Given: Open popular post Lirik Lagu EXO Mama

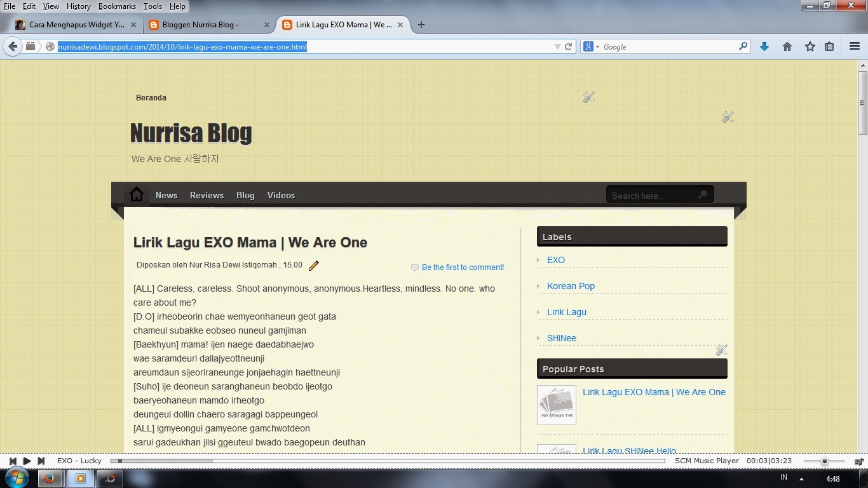Looking at the screenshot, I should 654,392.
